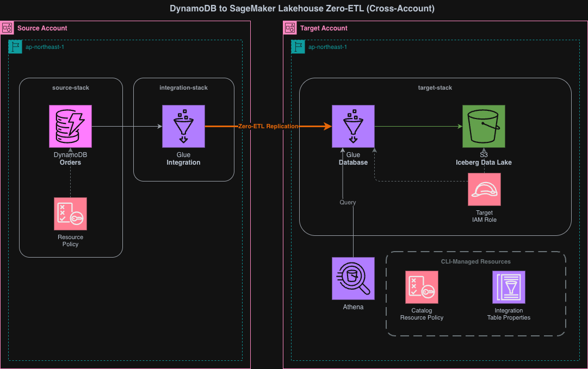The height and width of the screenshot is (369, 588).
Task: Toggle the Zero-ETL Replication arrow label
Action: [268, 126]
